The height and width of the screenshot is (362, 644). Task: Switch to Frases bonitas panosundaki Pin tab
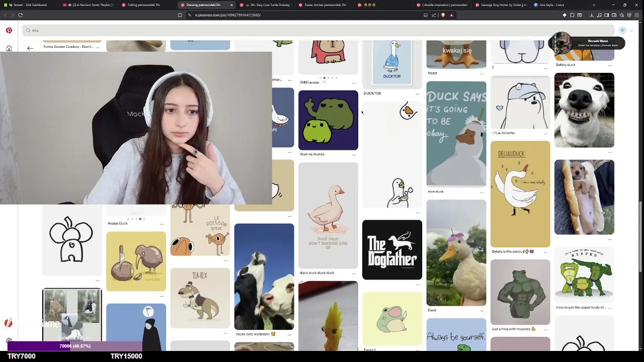tap(325, 5)
